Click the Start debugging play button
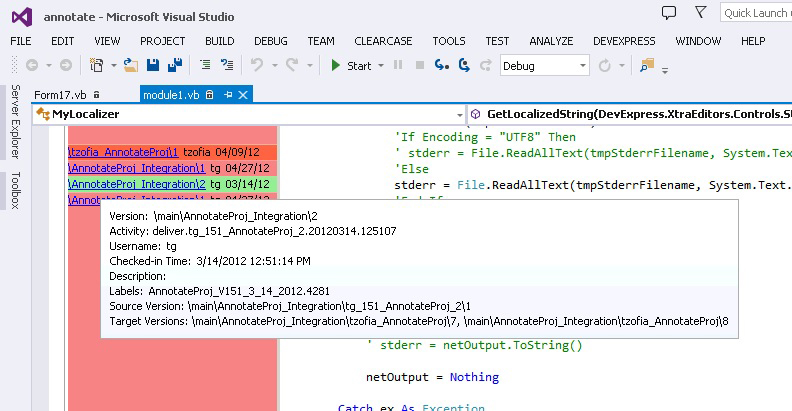792x411 pixels. pyautogui.click(x=351, y=65)
